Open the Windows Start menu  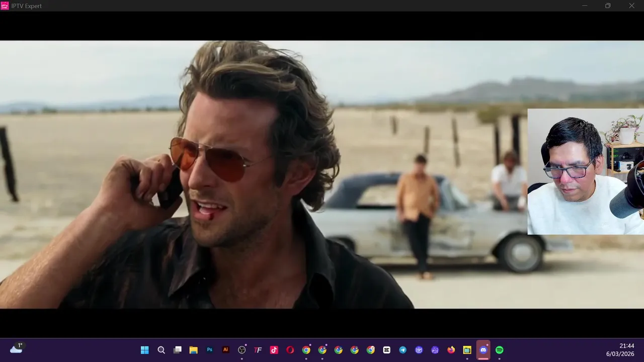point(145,350)
